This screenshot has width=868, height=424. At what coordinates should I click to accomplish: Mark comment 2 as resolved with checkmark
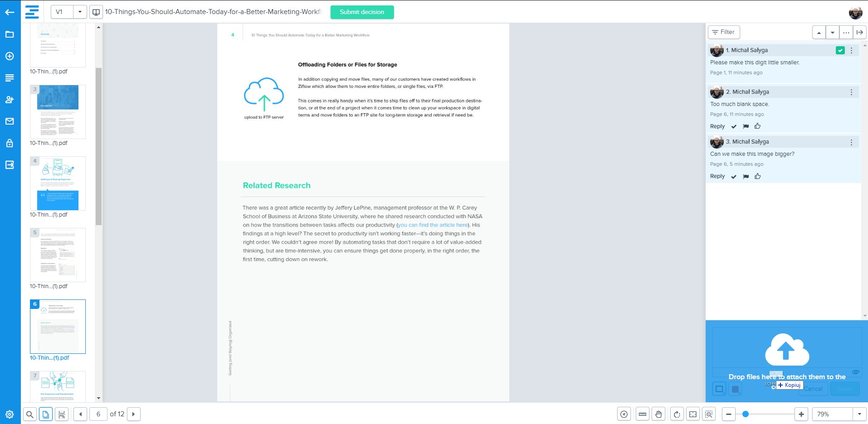coord(734,126)
